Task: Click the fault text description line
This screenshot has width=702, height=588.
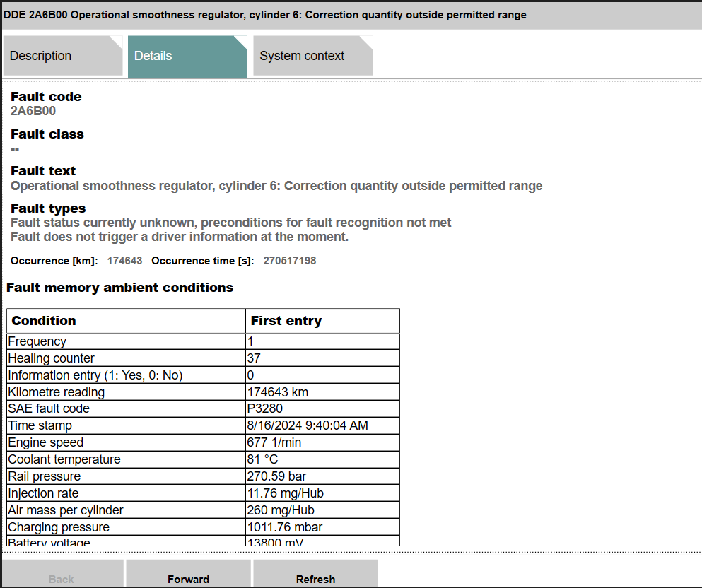Action: [276, 186]
